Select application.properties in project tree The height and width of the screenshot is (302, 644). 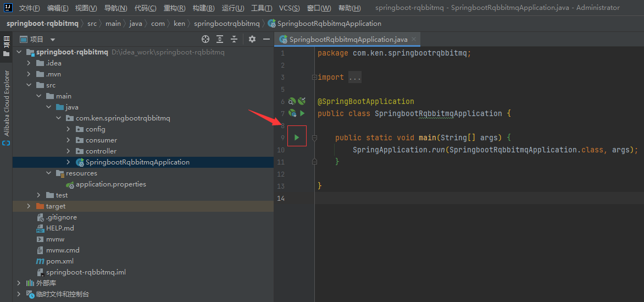(111, 184)
